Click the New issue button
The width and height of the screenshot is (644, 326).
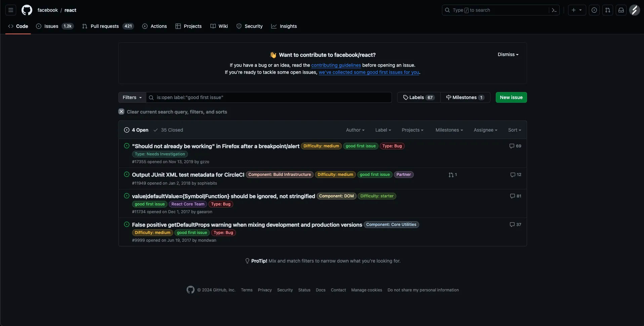click(x=511, y=97)
